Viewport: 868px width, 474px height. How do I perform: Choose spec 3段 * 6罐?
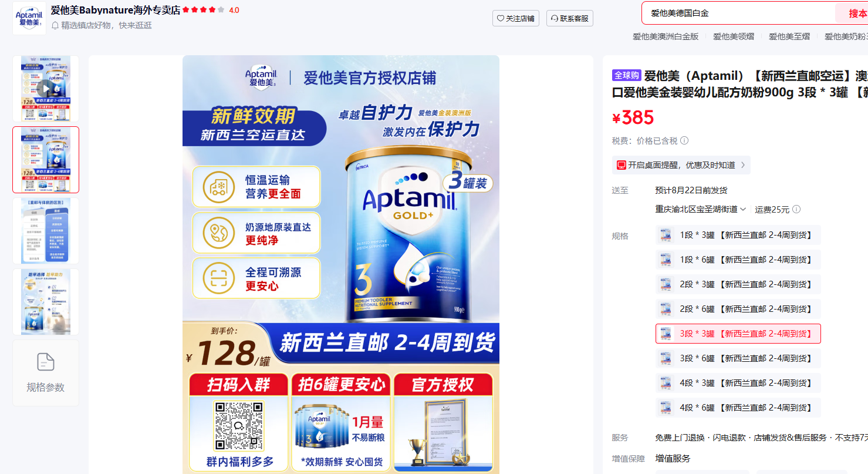(x=738, y=358)
